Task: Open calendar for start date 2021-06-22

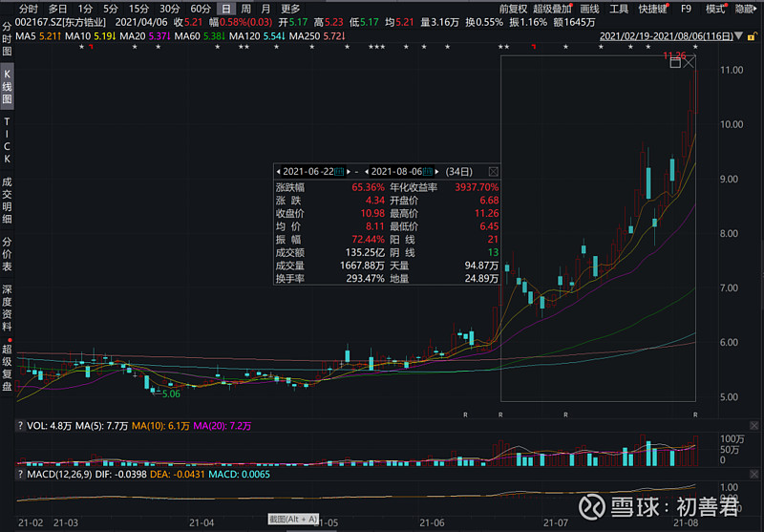Action: 340,172
